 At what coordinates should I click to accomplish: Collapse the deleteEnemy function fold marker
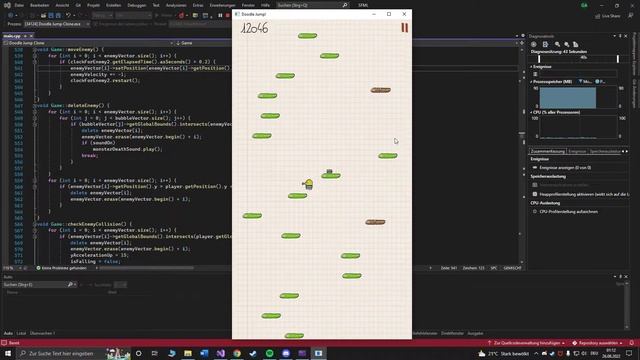coord(35,105)
